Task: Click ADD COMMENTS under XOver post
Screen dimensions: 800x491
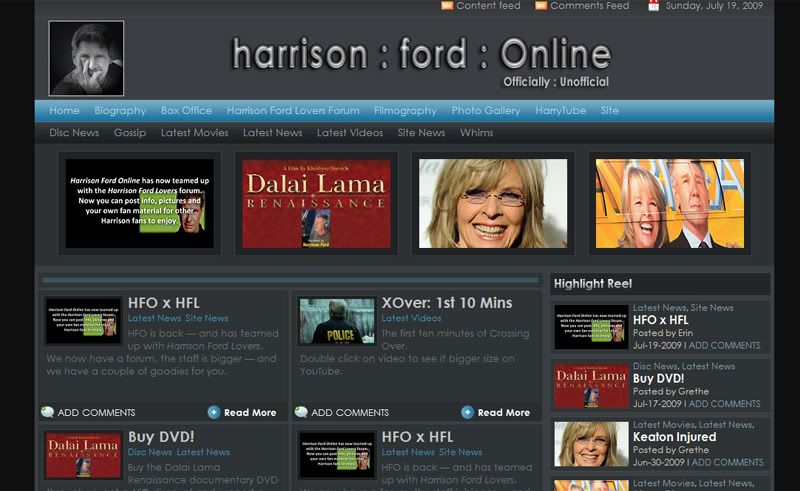Action: click(350, 412)
